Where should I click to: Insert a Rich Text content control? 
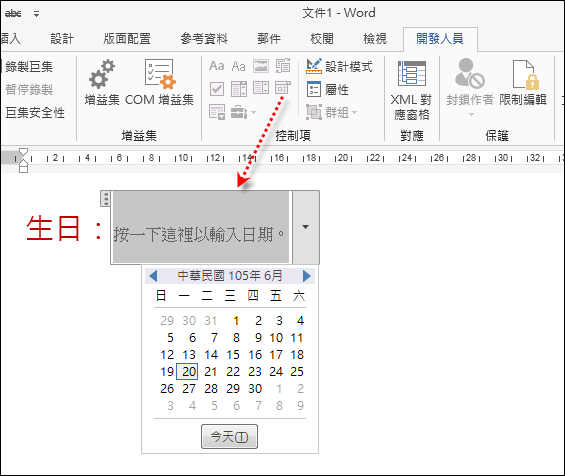(217, 66)
